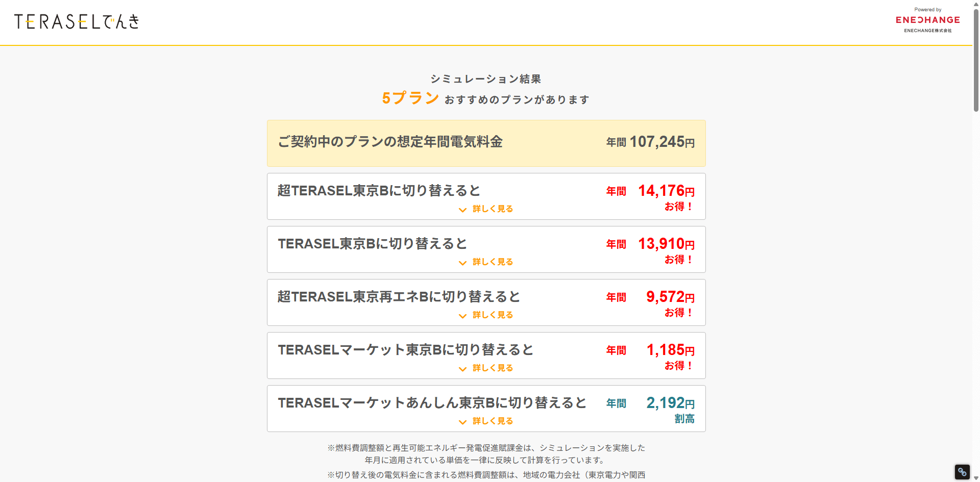Viewport: 980px width, 482px height.
Task: Expand details for TERASELマーケット東京B plan
Action: [492, 368]
